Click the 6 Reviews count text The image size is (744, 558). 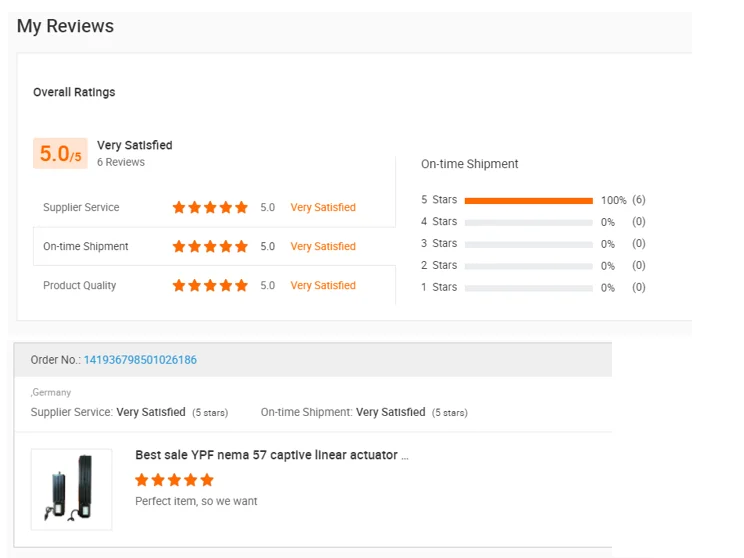(121, 162)
